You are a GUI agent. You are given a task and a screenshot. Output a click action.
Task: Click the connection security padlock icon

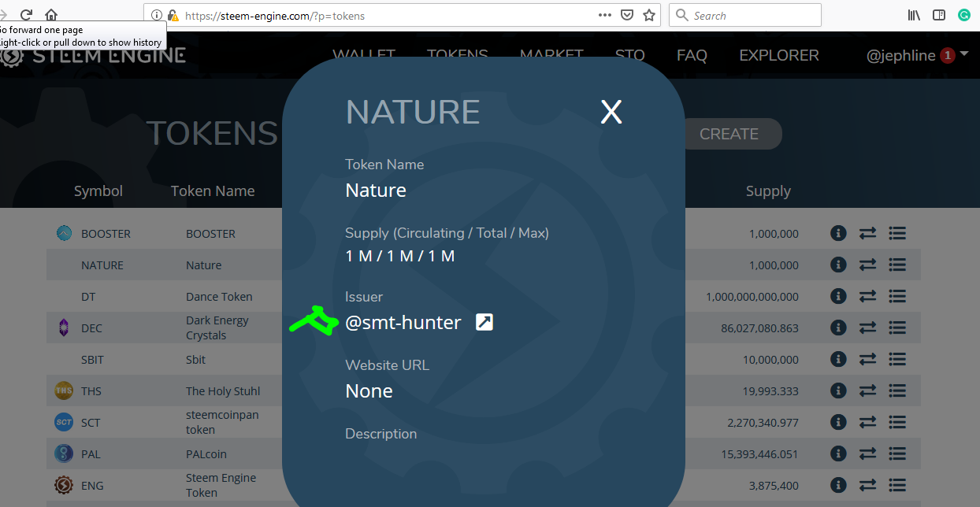pos(173,15)
